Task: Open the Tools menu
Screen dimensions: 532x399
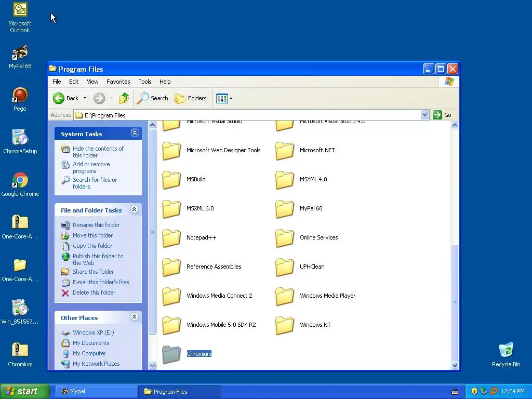Action: tap(145, 82)
